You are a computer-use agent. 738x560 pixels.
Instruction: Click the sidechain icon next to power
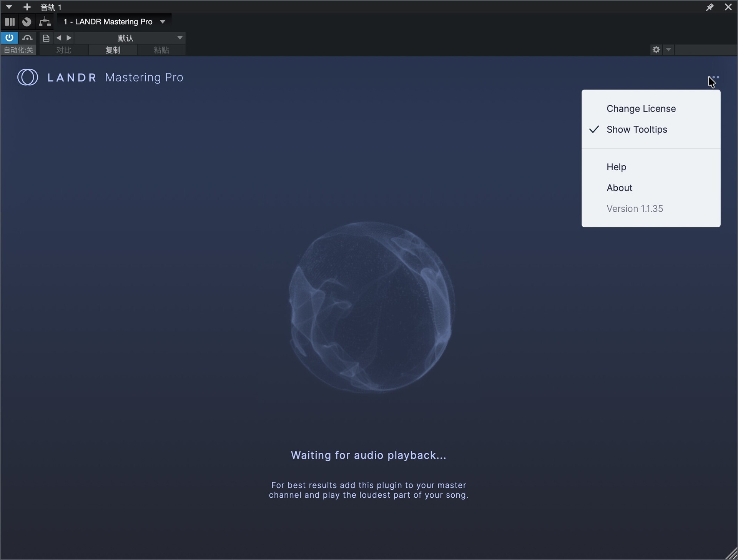27,38
